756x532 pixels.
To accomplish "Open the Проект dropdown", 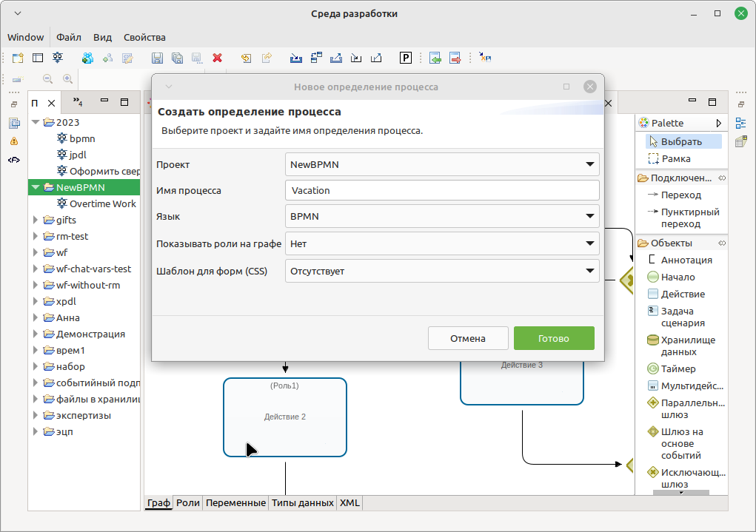I will pyautogui.click(x=442, y=164).
